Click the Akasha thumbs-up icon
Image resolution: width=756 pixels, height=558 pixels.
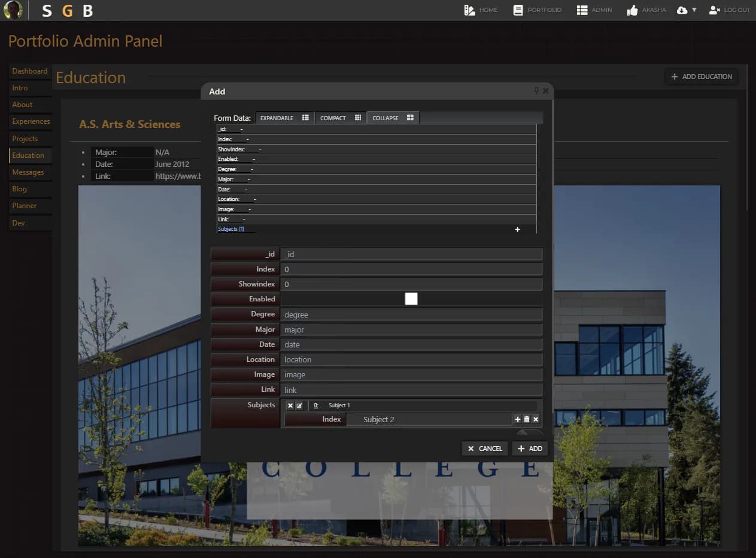[632, 10]
